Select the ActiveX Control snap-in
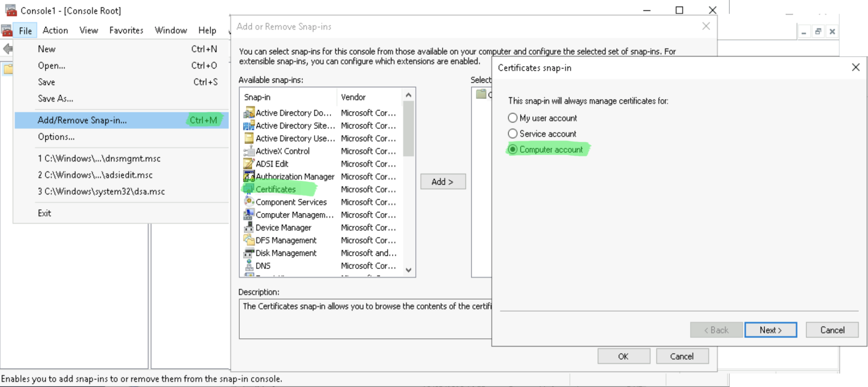Image resolution: width=868 pixels, height=387 pixels. click(x=282, y=151)
